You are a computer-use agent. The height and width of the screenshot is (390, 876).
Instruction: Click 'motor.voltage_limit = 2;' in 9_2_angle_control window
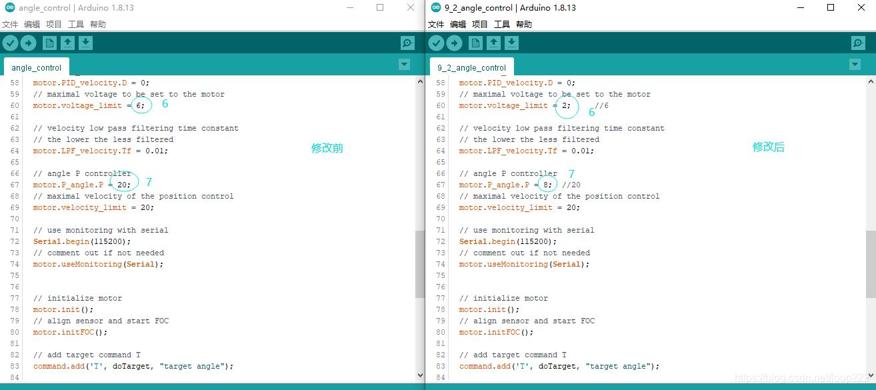tap(515, 106)
